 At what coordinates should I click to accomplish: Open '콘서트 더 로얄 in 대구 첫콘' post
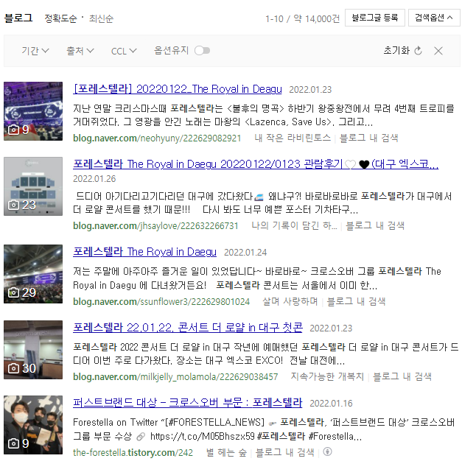point(188,328)
